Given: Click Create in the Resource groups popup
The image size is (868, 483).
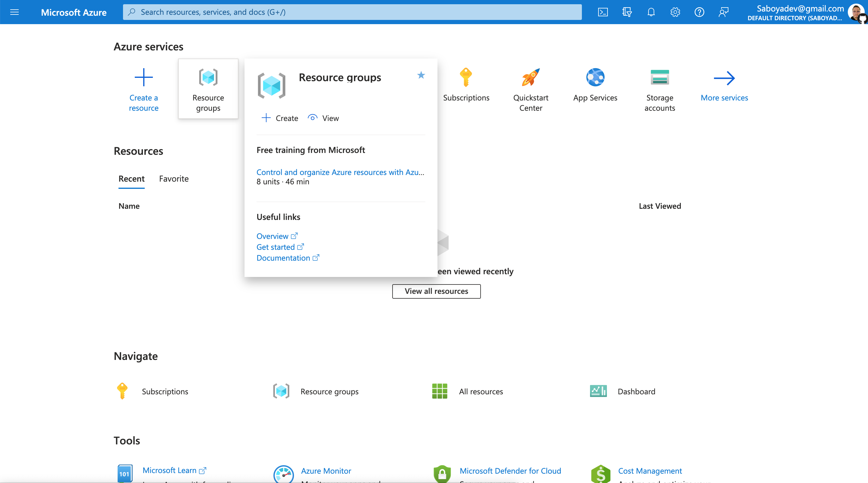Looking at the screenshot, I should click(280, 118).
